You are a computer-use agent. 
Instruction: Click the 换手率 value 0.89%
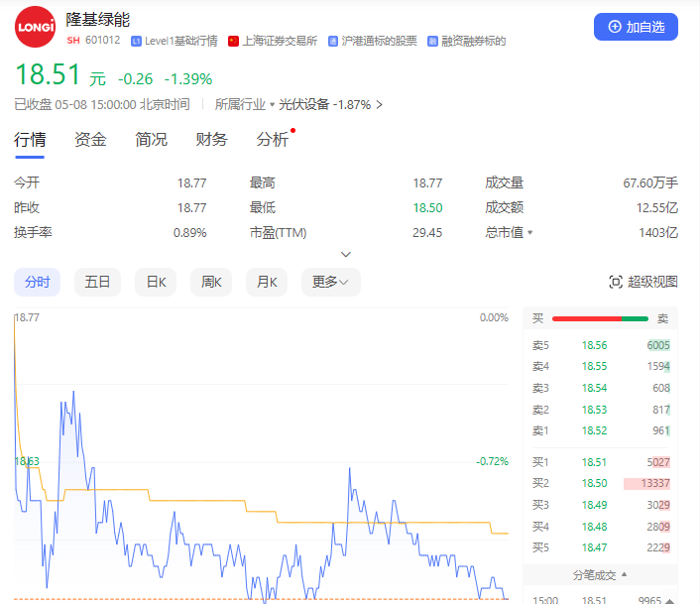click(190, 233)
